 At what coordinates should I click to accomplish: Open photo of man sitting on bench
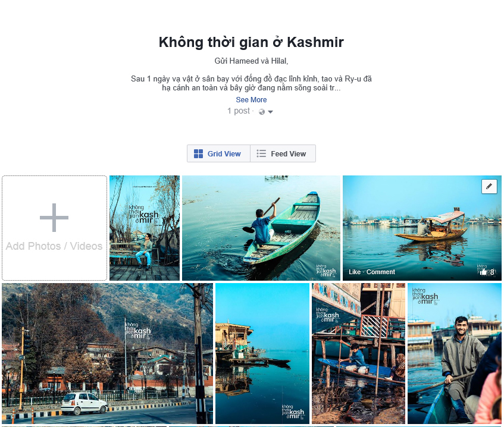tap(145, 228)
